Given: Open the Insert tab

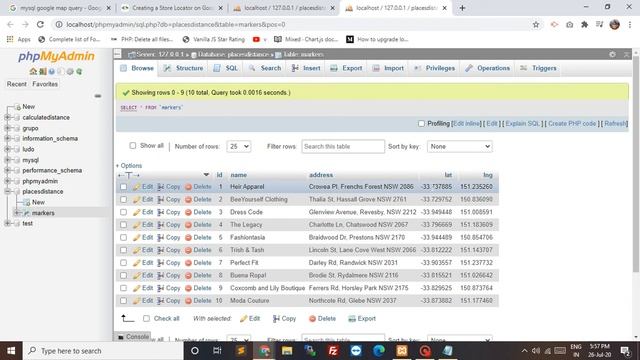Looking at the screenshot, I should 306,68.
